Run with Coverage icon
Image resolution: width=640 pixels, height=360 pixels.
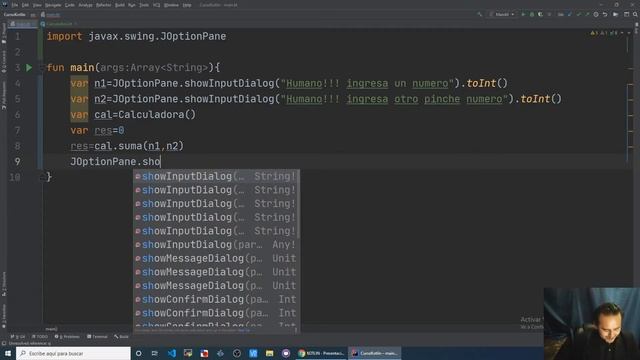tap(540, 14)
